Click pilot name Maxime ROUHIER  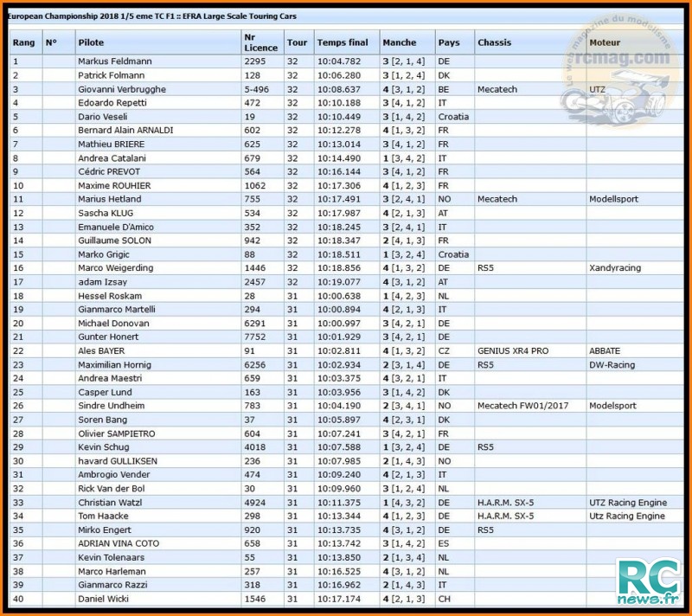tap(114, 186)
